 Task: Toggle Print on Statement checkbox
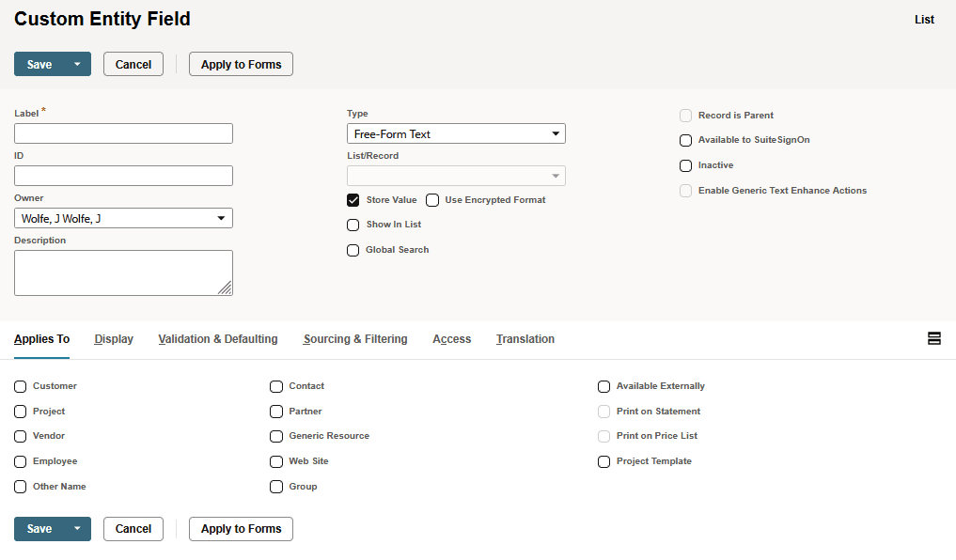[603, 412]
